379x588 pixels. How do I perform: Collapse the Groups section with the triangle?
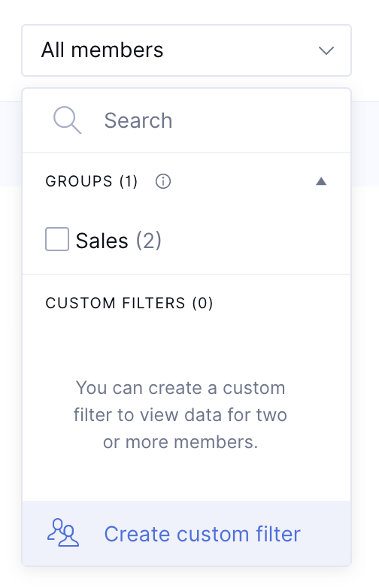(321, 181)
